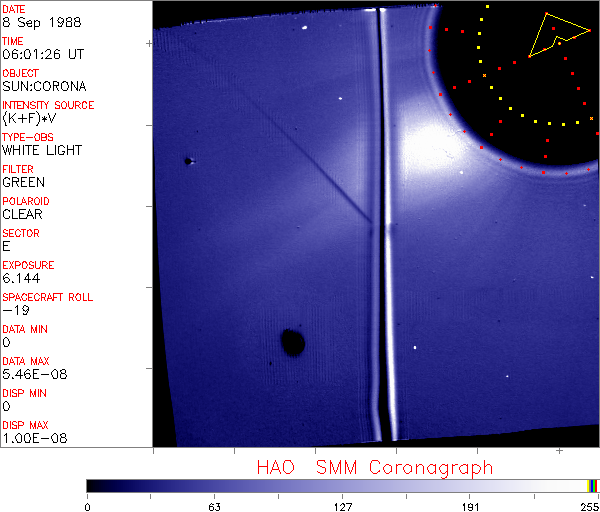Viewport: 600px width, 512px height.
Task: Click the red DATE label
Action: [14, 9]
